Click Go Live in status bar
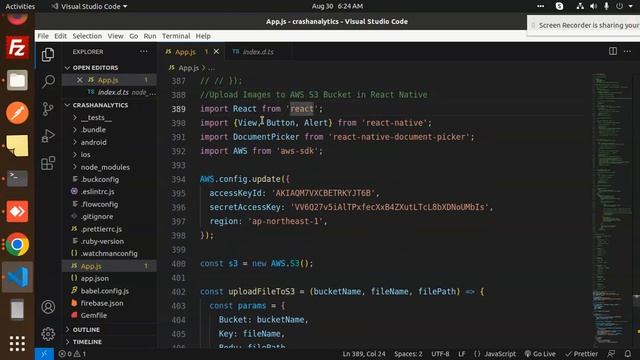This screenshot has height=360, width=640. (540, 354)
